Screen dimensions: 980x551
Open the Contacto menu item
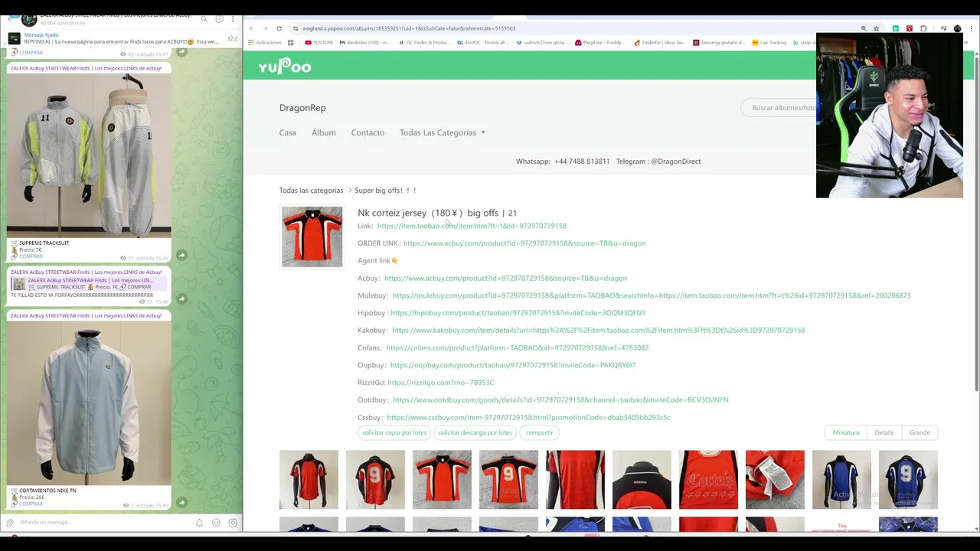pyautogui.click(x=367, y=132)
